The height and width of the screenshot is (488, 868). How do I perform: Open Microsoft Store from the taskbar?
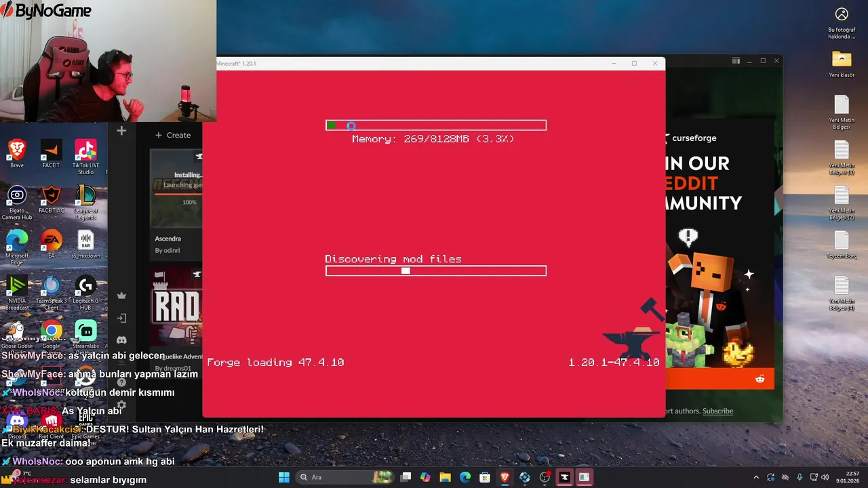[485, 477]
